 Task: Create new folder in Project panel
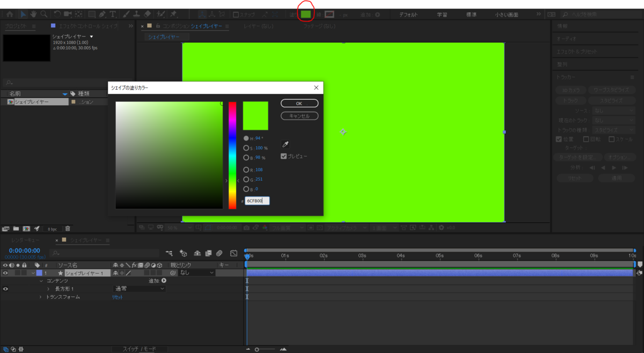tap(16, 229)
